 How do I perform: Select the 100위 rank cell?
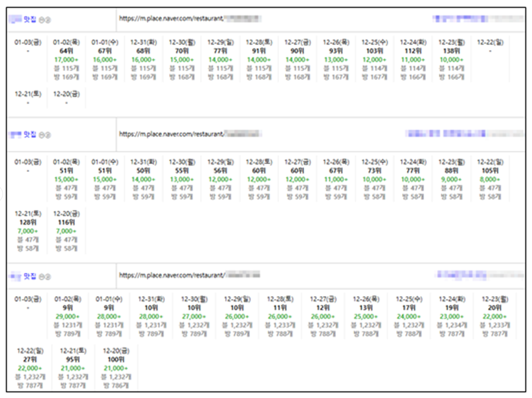116,359
